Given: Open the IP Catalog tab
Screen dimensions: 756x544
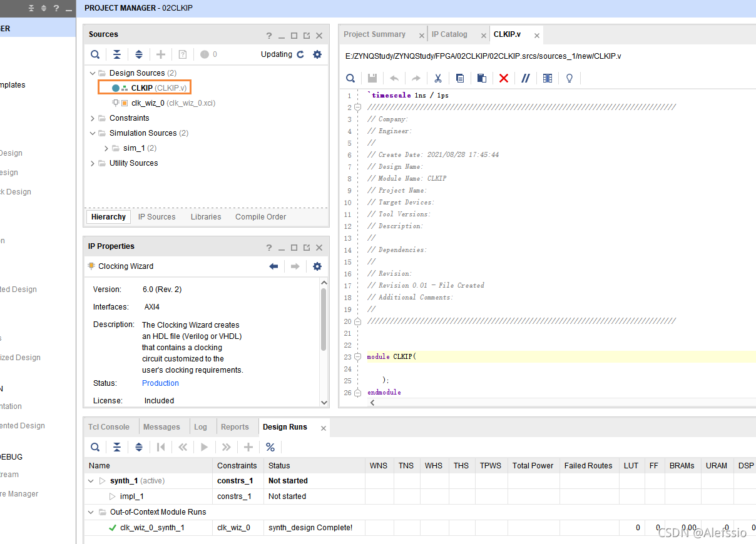Looking at the screenshot, I should (x=449, y=34).
